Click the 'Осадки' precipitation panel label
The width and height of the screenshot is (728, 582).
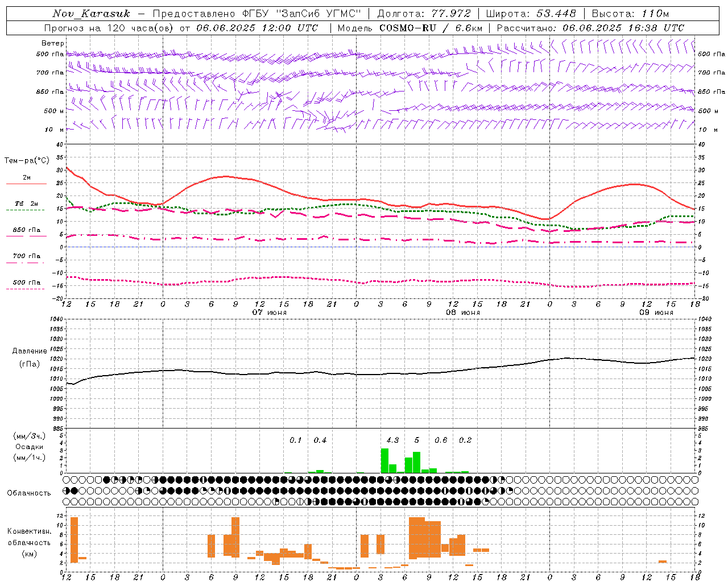pos(29,447)
